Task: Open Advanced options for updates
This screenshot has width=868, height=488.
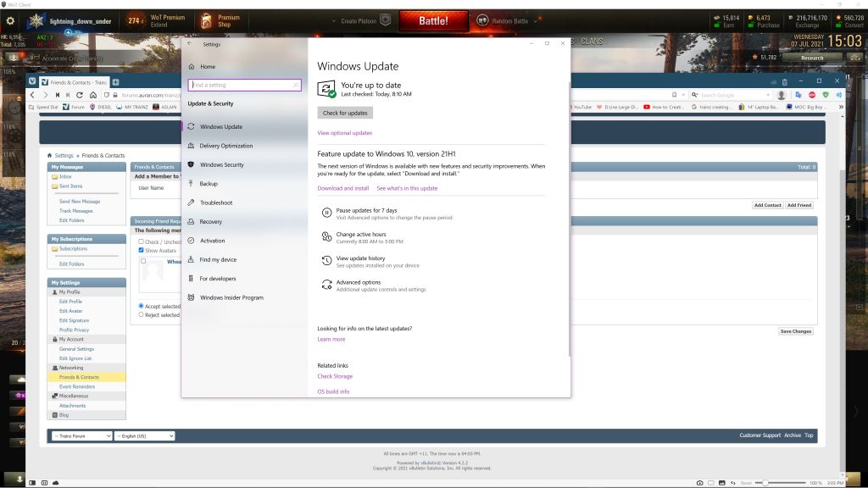Action: [x=359, y=282]
